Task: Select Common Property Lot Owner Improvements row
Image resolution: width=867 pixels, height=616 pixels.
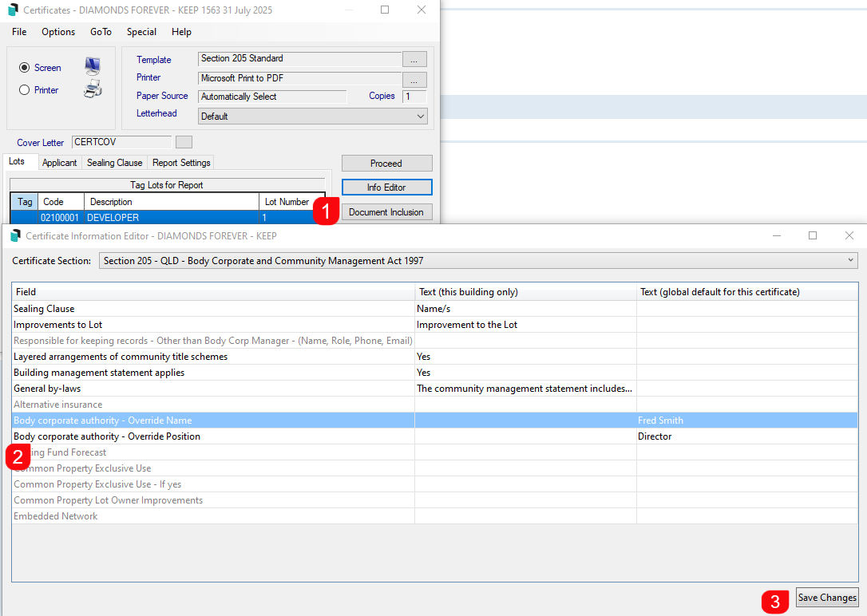Action: [434, 500]
